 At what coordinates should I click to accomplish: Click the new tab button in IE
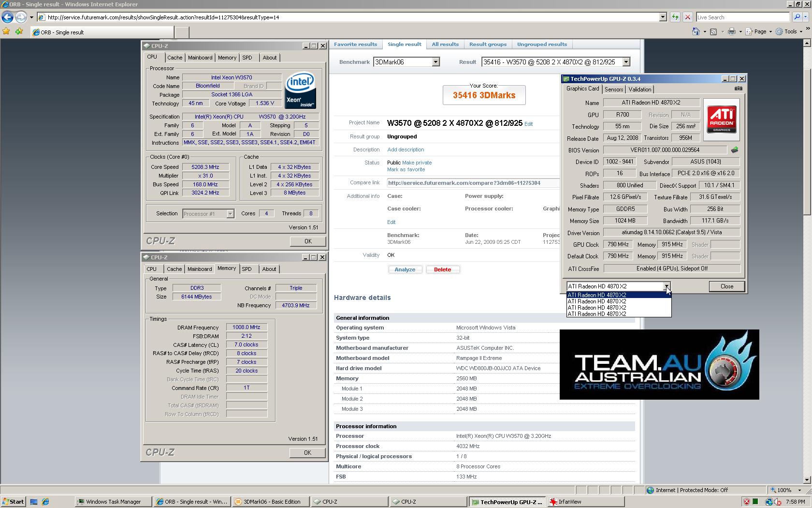pyautogui.click(x=182, y=32)
